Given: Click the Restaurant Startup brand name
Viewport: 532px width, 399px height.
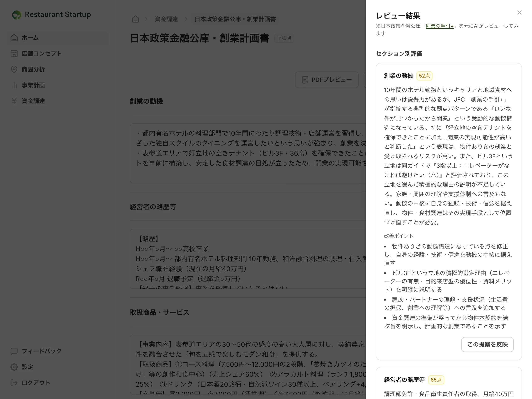Looking at the screenshot, I should (58, 14).
